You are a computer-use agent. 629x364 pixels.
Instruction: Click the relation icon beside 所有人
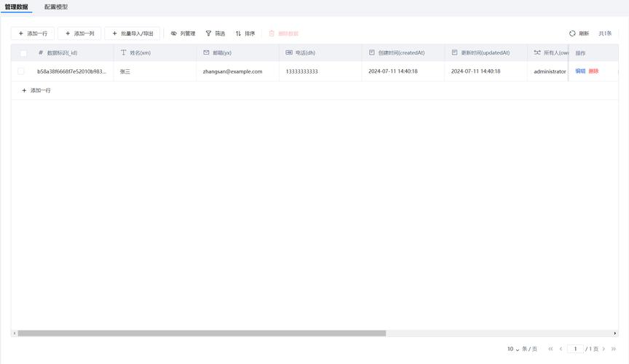(537, 52)
